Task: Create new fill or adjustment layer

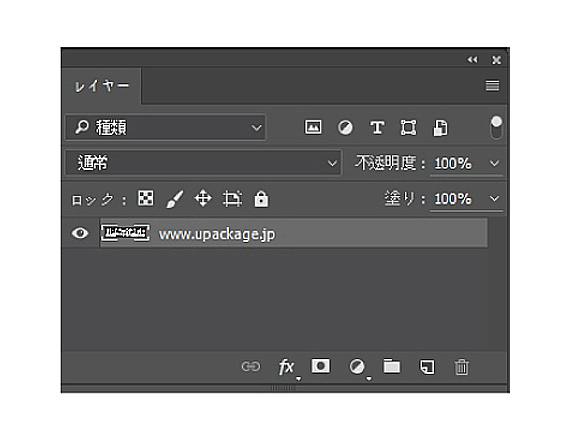Action: pyautogui.click(x=357, y=366)
